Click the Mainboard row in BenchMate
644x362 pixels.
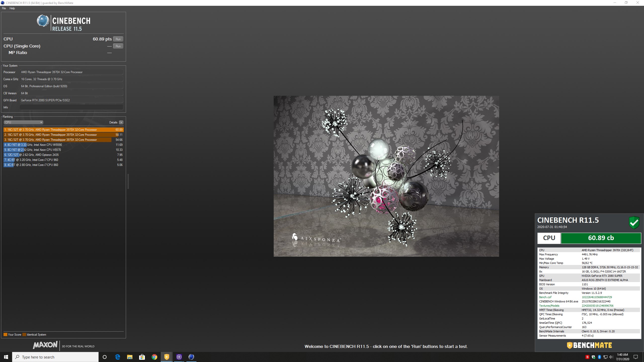click(x=589, y=280)
